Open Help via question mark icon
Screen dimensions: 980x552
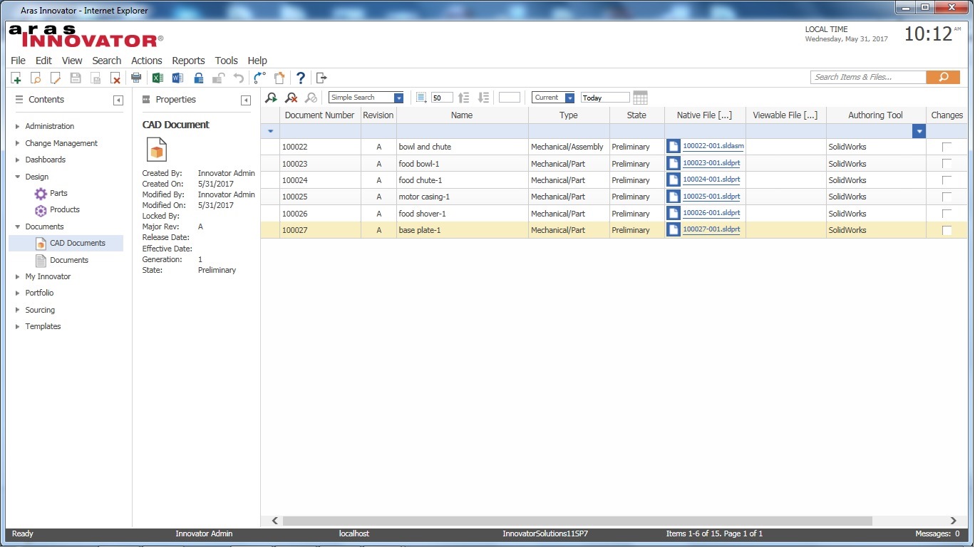point(301,78)
